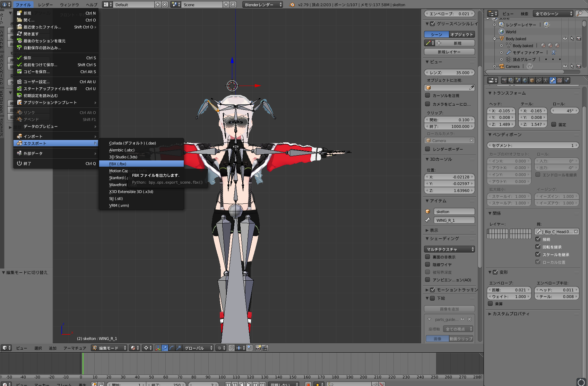Hide Body.baked using its eye icon
This screenshot has width=588, height=386.
point(565,38)
